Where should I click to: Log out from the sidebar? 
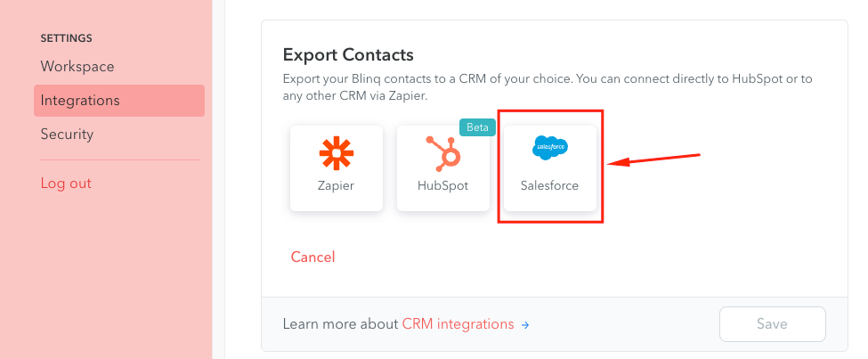pos(66,183)
